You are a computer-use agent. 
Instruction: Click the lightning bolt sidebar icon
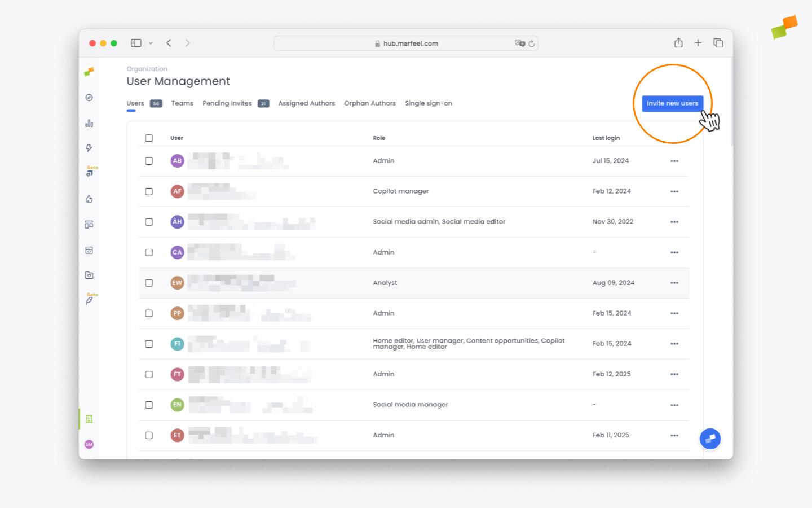coord(89,148)
